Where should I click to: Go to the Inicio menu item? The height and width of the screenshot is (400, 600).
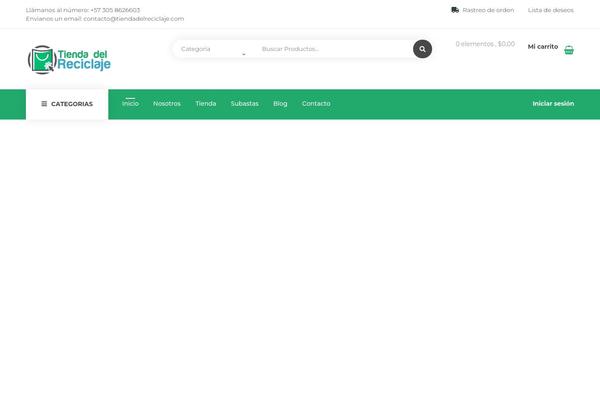(130, 103)
